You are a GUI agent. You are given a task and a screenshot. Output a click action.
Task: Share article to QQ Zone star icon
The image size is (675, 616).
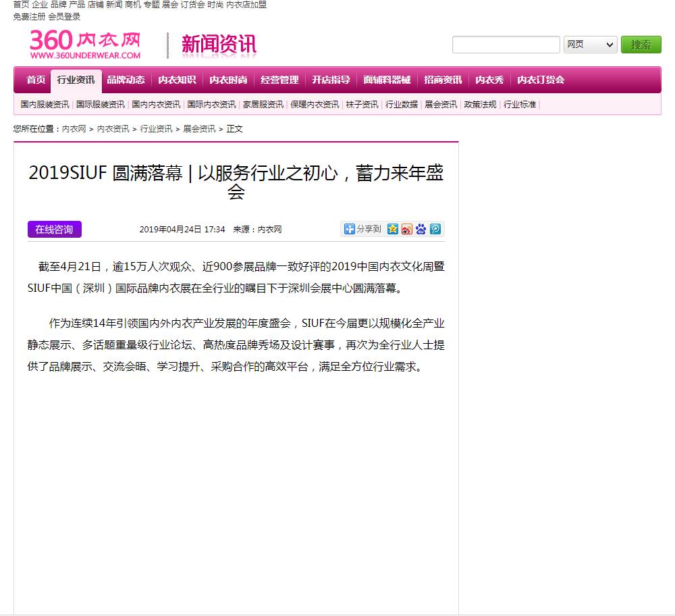click(x=393, y=229)
